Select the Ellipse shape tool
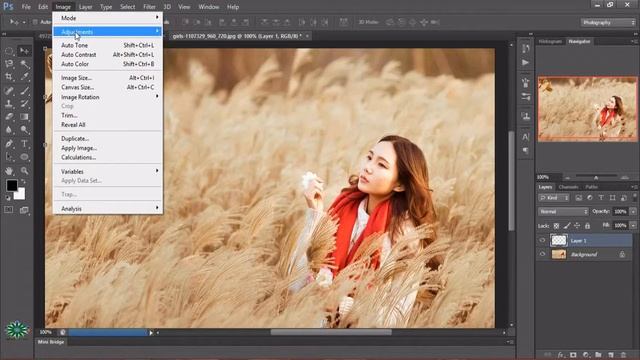Viewport: 640px width, 360px height. pyautogui.click(x=24, y=157)
